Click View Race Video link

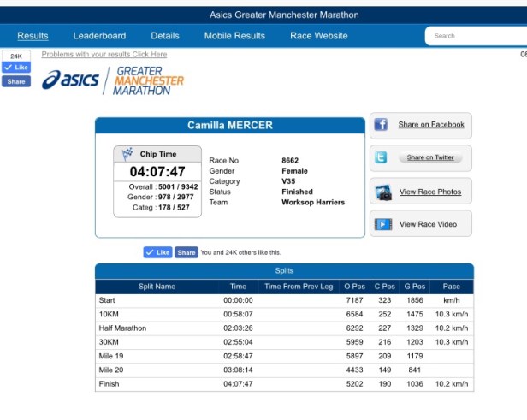[x=428, y=224]
